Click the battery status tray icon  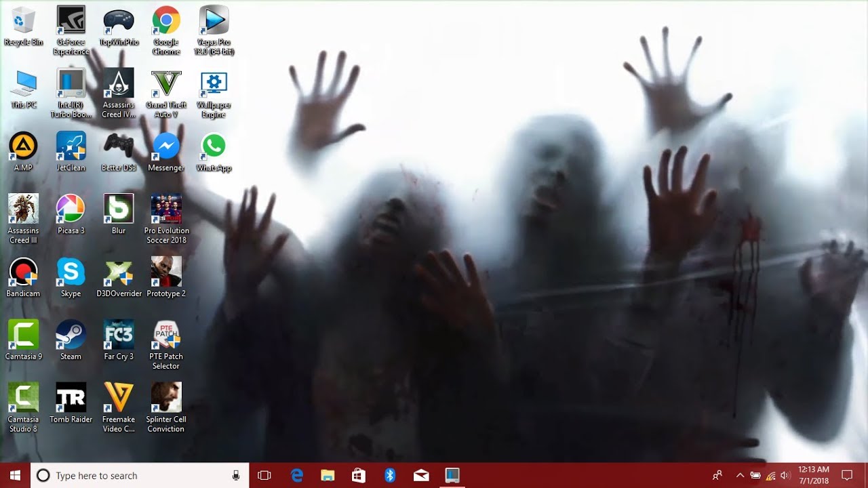coord(755,476)
